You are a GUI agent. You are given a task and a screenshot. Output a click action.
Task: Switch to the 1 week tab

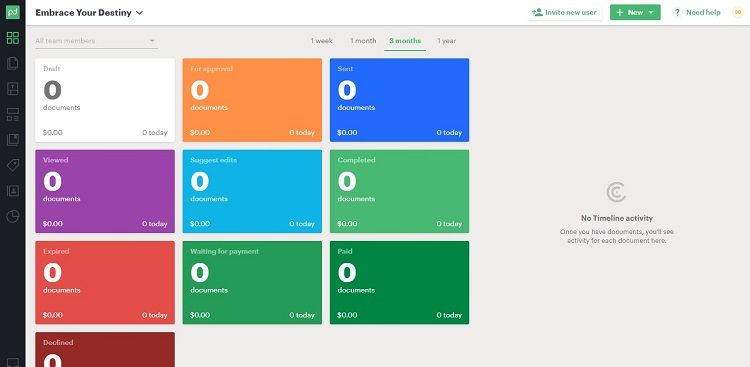coord(321,41)
